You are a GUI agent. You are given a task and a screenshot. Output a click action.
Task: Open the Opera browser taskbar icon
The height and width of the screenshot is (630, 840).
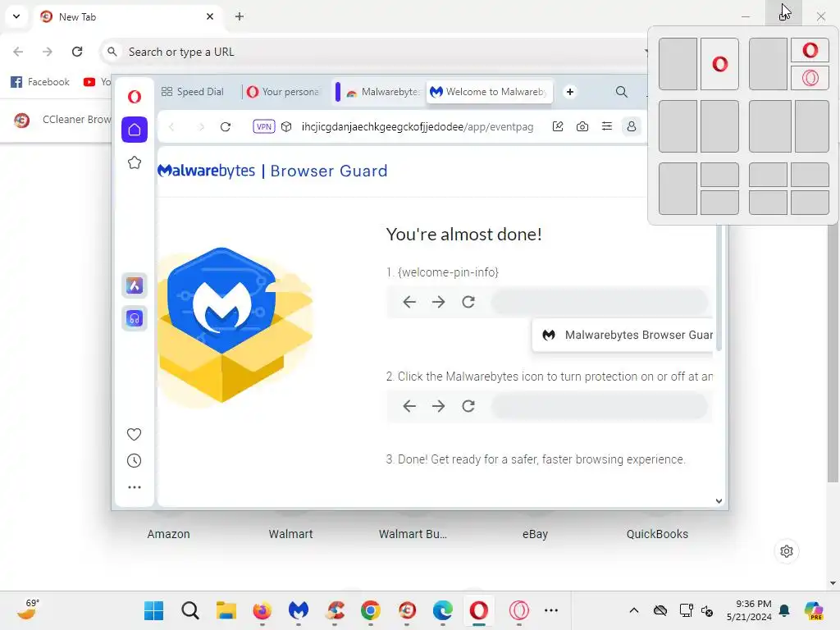pos(479,610)
